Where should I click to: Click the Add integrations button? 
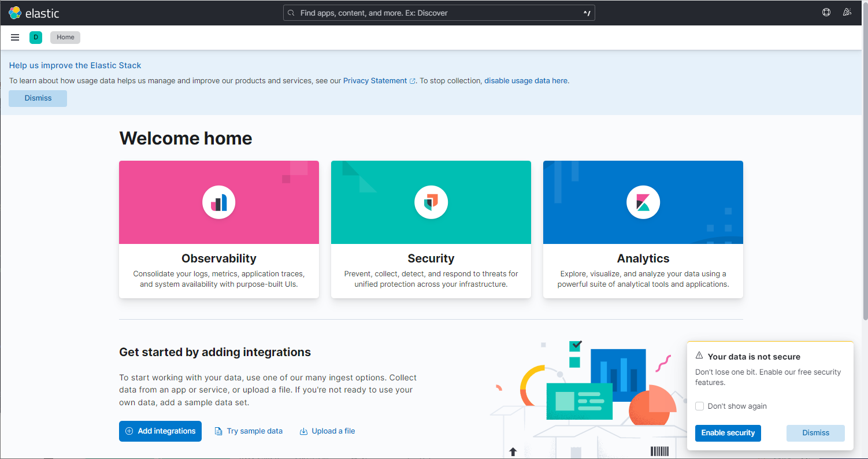click(160, 431)
